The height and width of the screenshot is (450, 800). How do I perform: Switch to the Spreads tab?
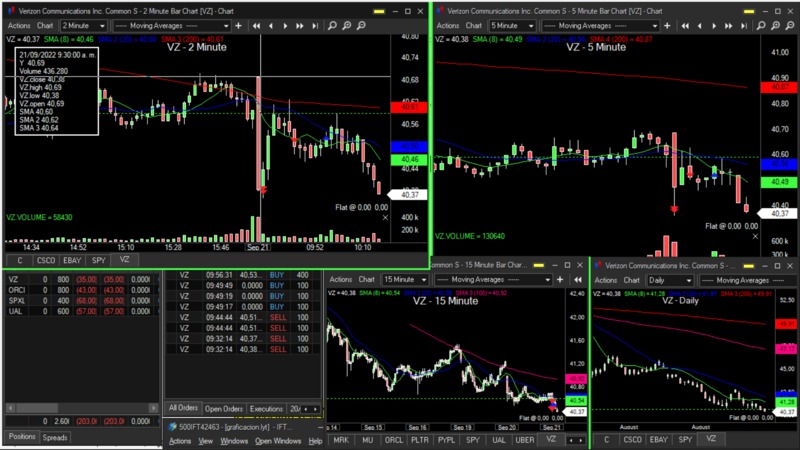(55, 437)
